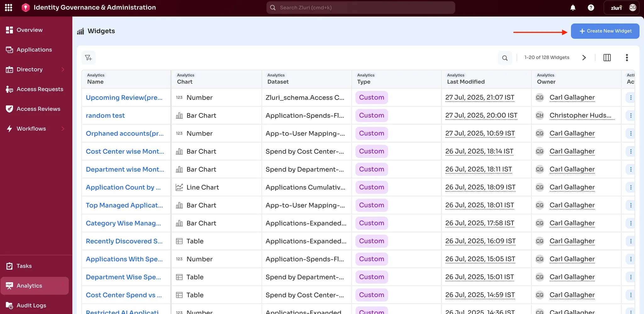Click the Type column header

click(397, 79)
